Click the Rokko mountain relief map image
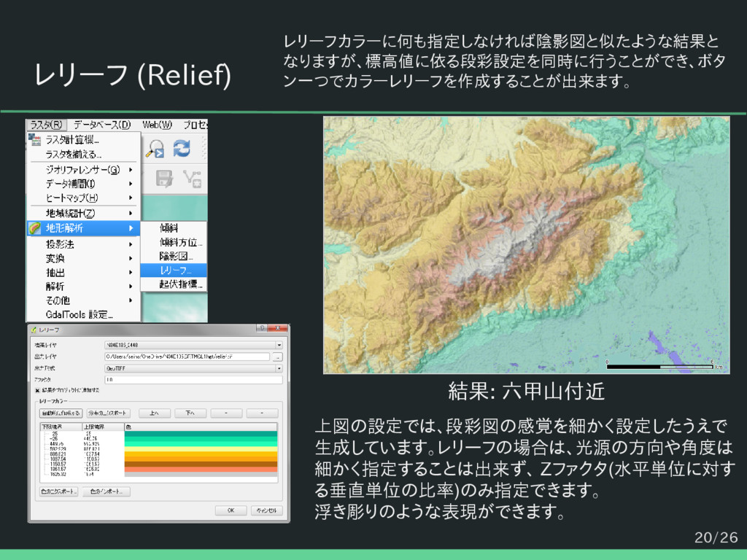This screenshot has width=747, height=560. 527,245
